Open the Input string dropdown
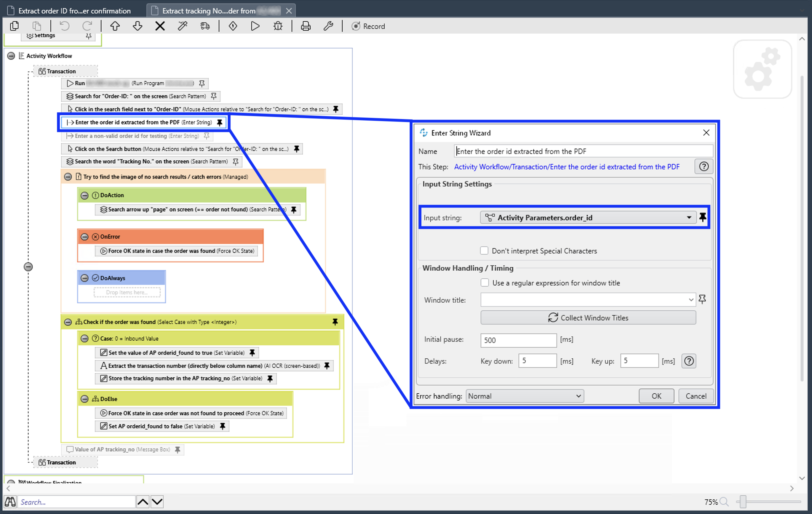This screenshot has height=514, width=812. point(689,218)
